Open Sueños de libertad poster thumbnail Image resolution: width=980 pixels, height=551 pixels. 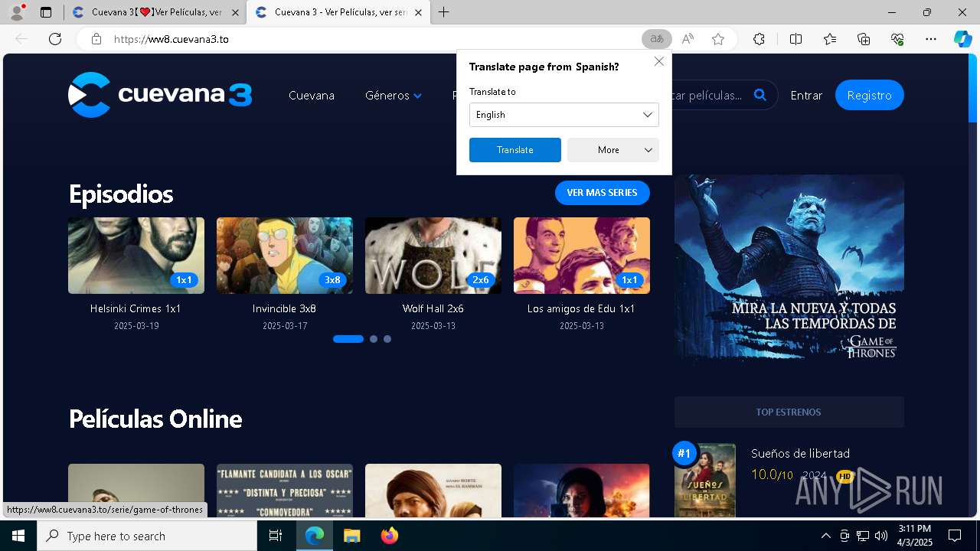[705, 481]
